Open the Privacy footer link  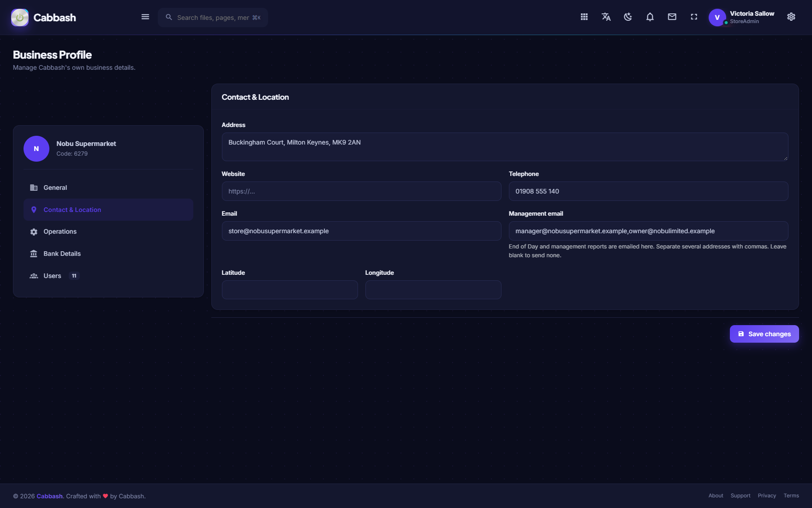tap(767, 496)
